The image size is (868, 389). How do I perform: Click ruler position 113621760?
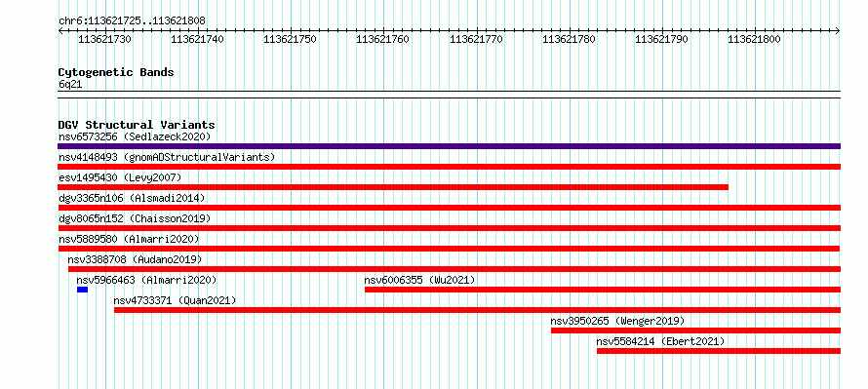click(383, 39)
